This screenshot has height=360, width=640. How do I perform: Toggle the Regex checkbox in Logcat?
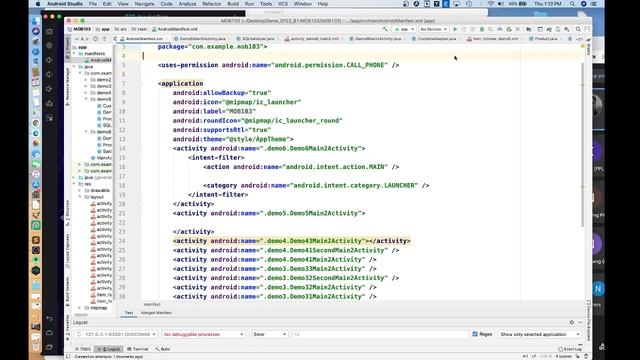pos(475,334)
